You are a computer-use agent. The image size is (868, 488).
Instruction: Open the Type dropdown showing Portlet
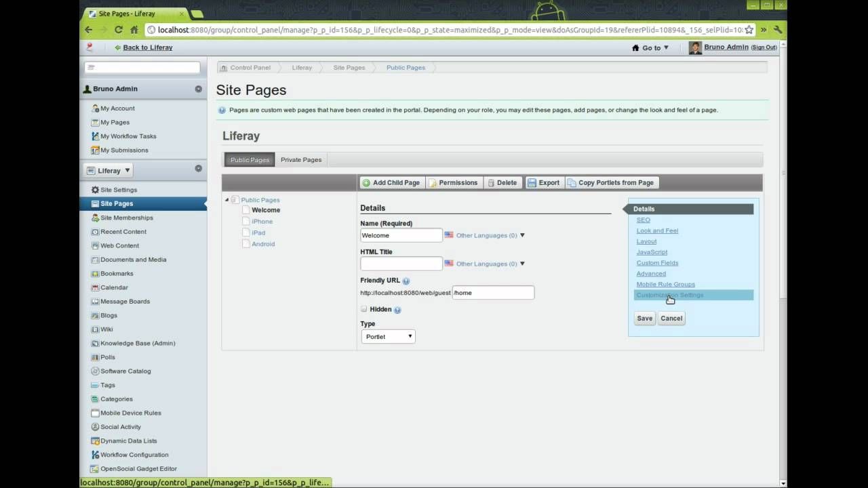click(388, 336)
